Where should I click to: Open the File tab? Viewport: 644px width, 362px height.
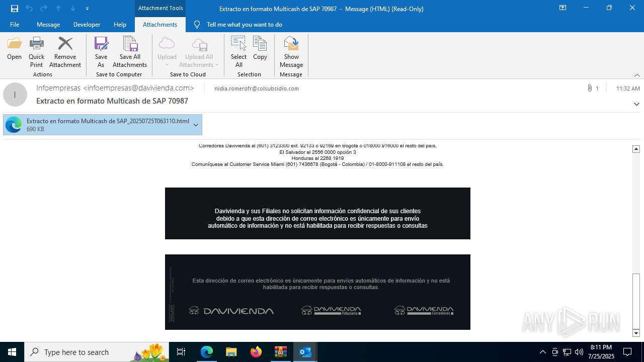(15, 25)
